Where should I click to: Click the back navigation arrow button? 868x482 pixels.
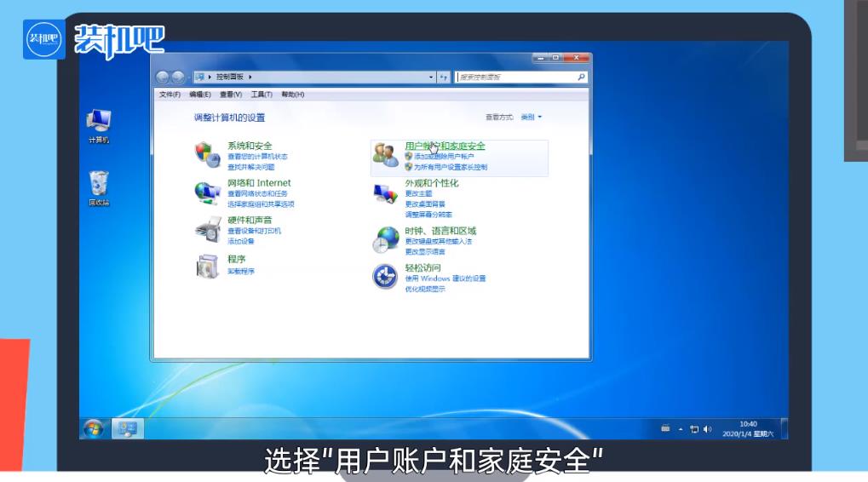tap(162, 77)
